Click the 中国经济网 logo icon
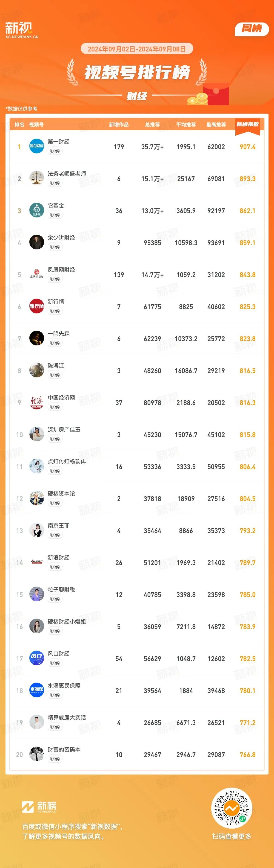 click(x=36, y=402)
